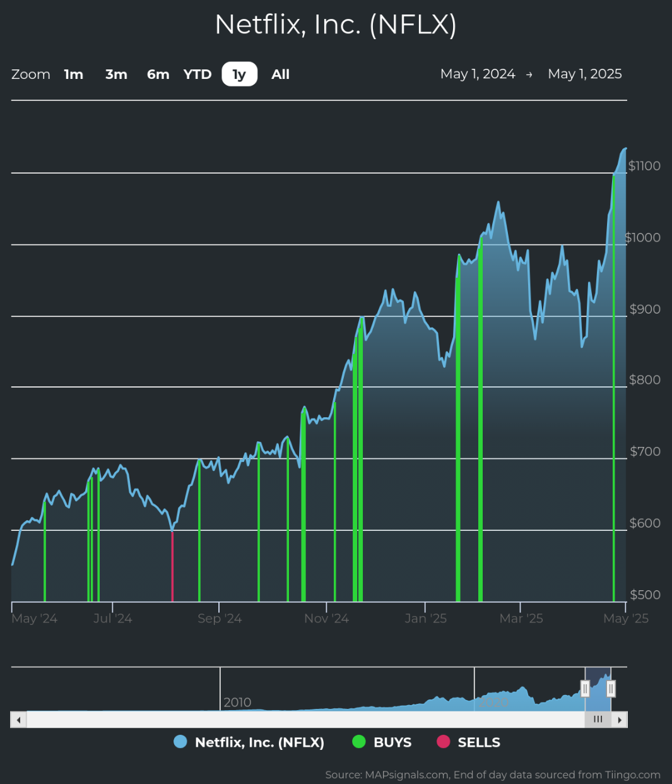672x784 pixels.
Task: Switch zoom to 6m
Action: [x=158, y=74]
